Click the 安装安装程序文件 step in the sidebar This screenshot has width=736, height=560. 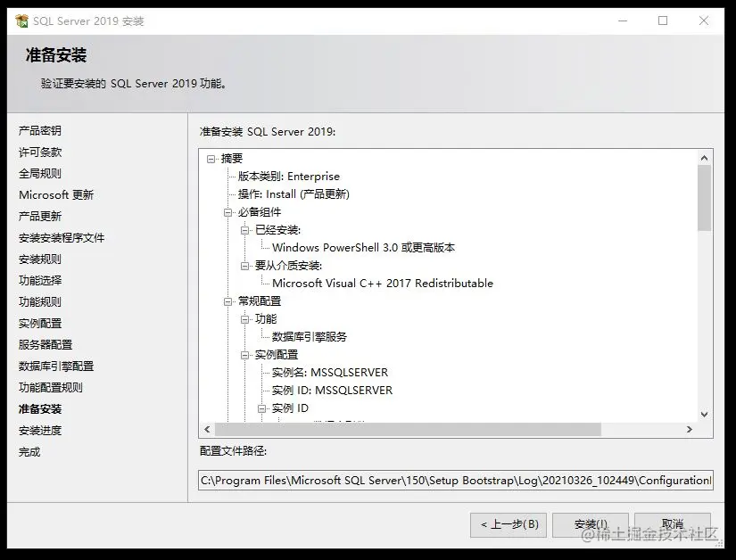[62, 238]
